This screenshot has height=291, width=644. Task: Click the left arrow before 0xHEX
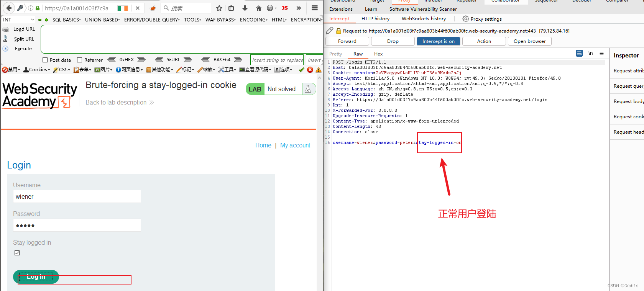point(112,60)
